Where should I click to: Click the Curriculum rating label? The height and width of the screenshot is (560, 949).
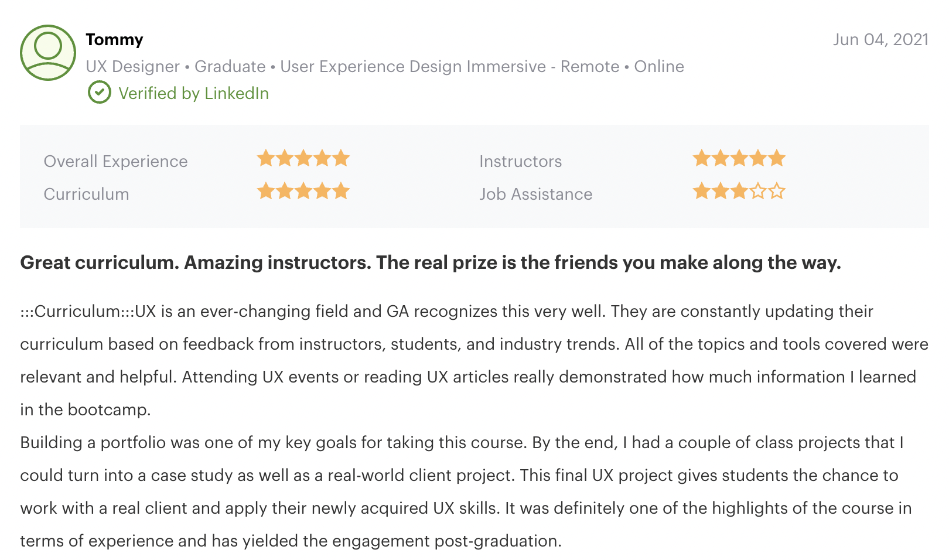87,194
